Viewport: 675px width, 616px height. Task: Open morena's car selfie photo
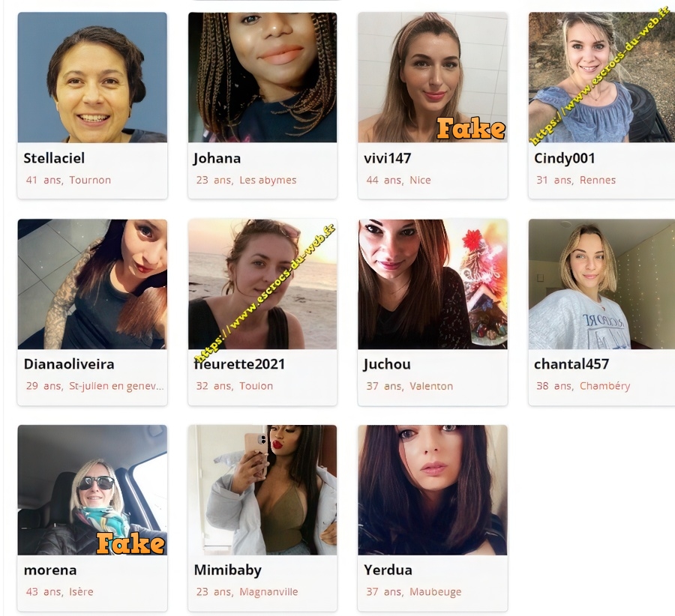(92, 490)
